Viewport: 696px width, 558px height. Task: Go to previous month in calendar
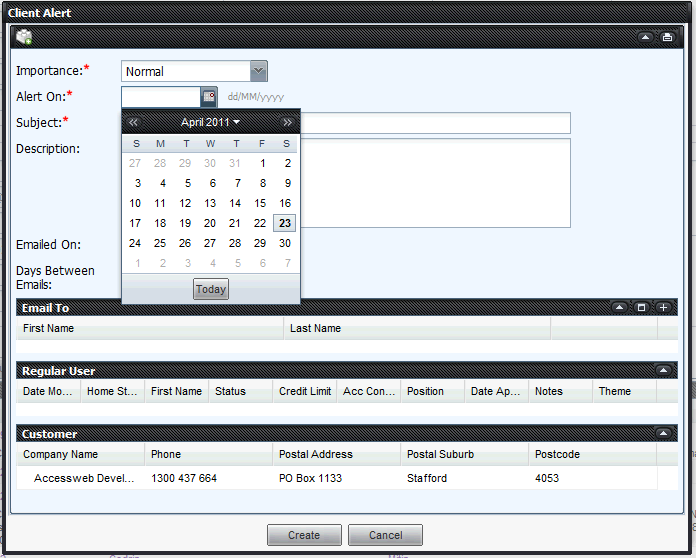[x=134, y=122]
